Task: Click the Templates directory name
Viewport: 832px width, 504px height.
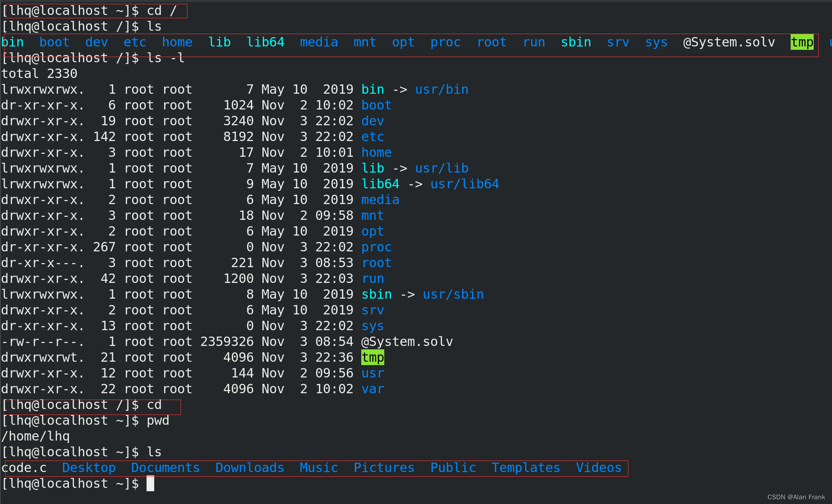Action: click(x=526, y=468)
